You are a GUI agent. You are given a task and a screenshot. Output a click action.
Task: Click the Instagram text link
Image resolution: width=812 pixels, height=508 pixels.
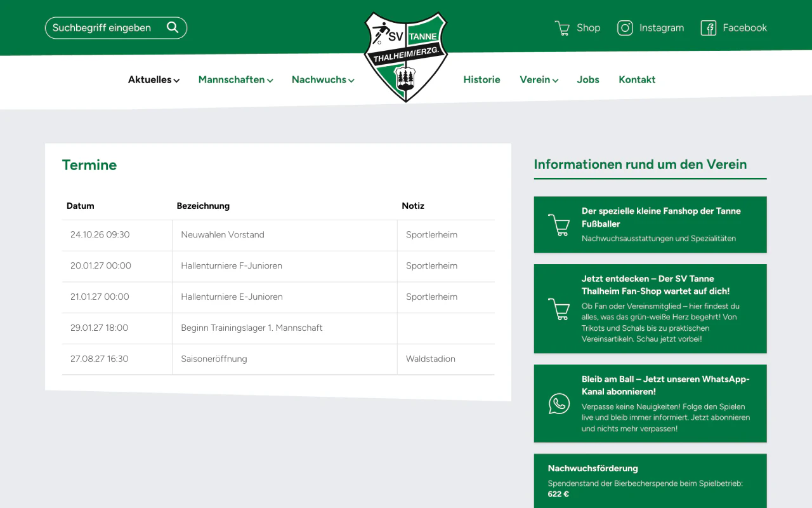click(662, 28)
